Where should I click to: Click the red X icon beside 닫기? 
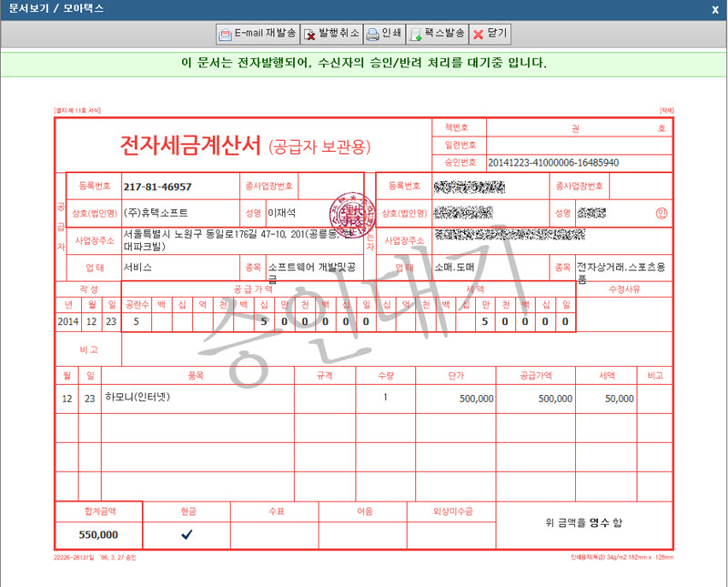tap(479, 35)
